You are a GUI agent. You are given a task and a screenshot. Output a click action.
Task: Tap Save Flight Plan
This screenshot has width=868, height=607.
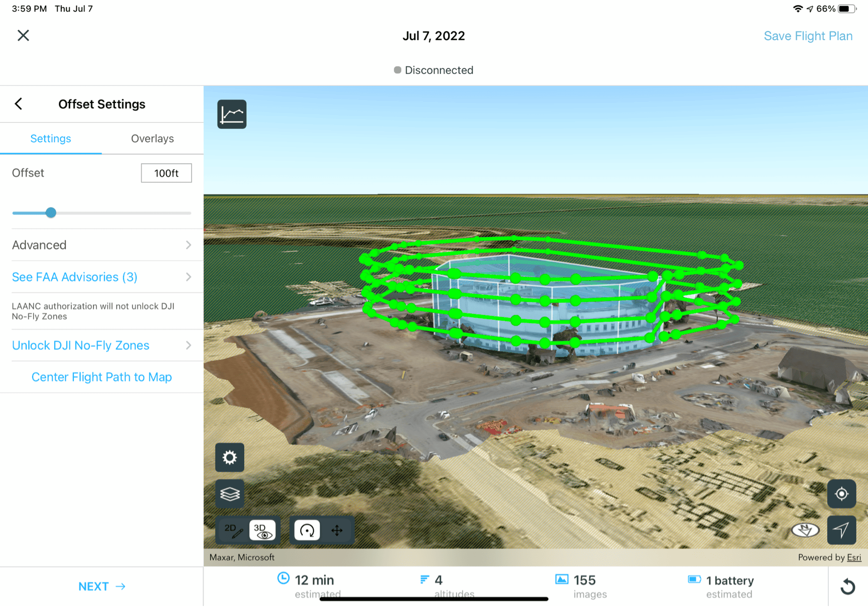(808, 36)
